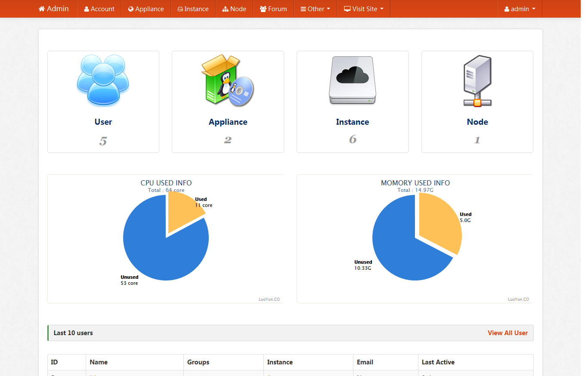Open the Instance card title link
Screen dimensions: 588x376
[353, 122]
